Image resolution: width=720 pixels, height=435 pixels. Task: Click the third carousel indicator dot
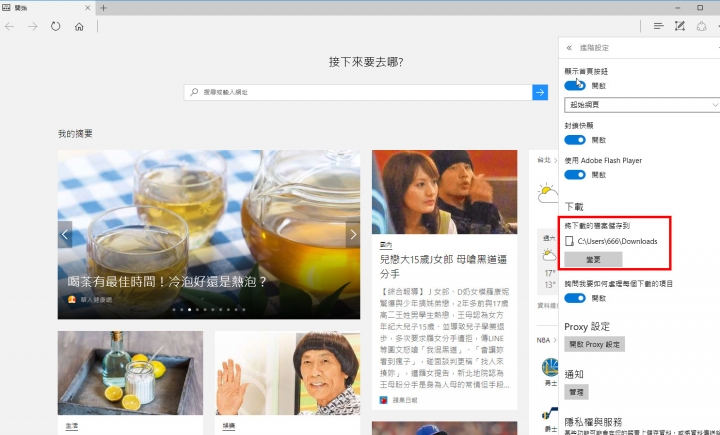click(x=190, y=310)
